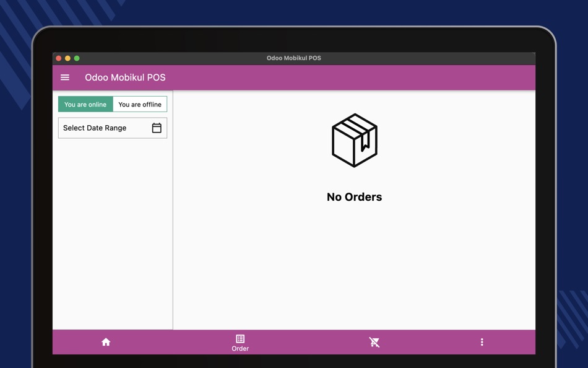This screenshot has width=588, height=368.
Task: Open the Order tab in bottom bar
Action: point(240,343)
